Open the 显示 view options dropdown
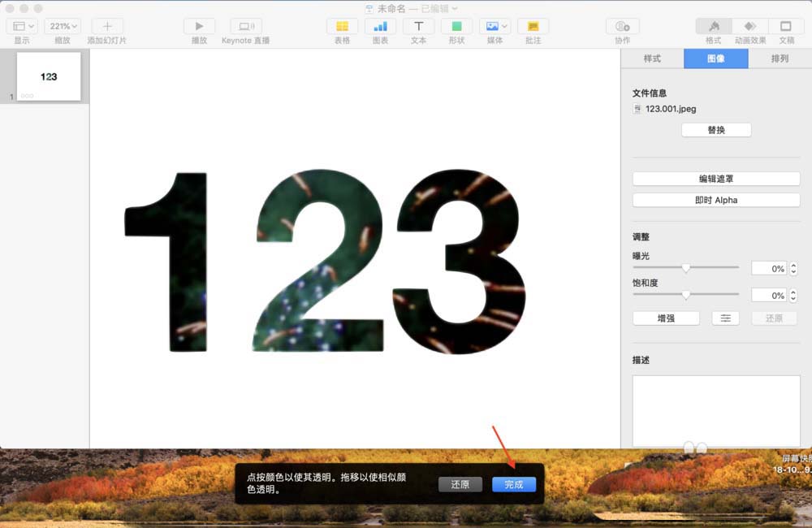This screenshot has width=812, height=528. point(22,25)
